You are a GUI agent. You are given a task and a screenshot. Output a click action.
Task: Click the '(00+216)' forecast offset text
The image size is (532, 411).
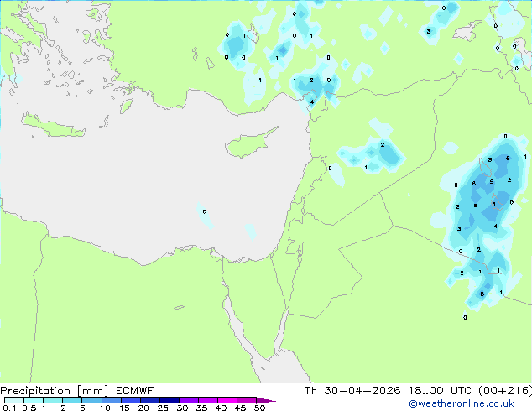click(505, 391)
